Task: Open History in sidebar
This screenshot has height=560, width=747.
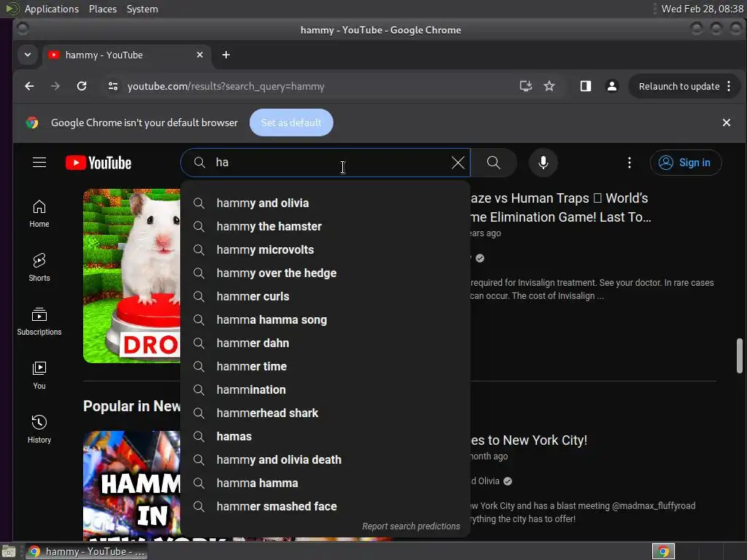Action: click(x=39, y=429)
